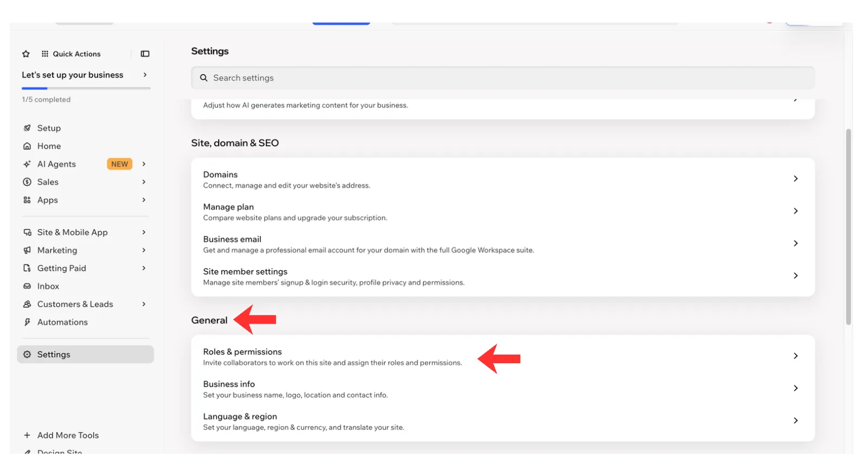Click the Customers & Leads people icon

coord(27,304)
